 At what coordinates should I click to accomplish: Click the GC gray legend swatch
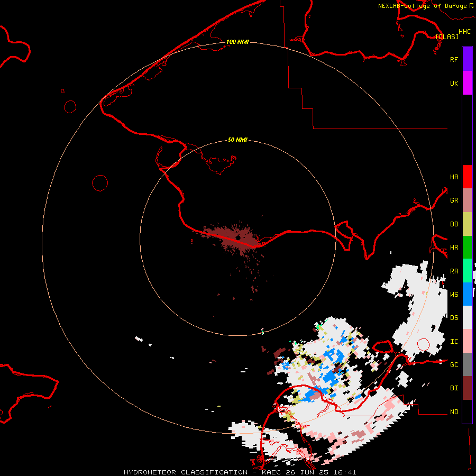pyautogui.click(x=467, y=364)
